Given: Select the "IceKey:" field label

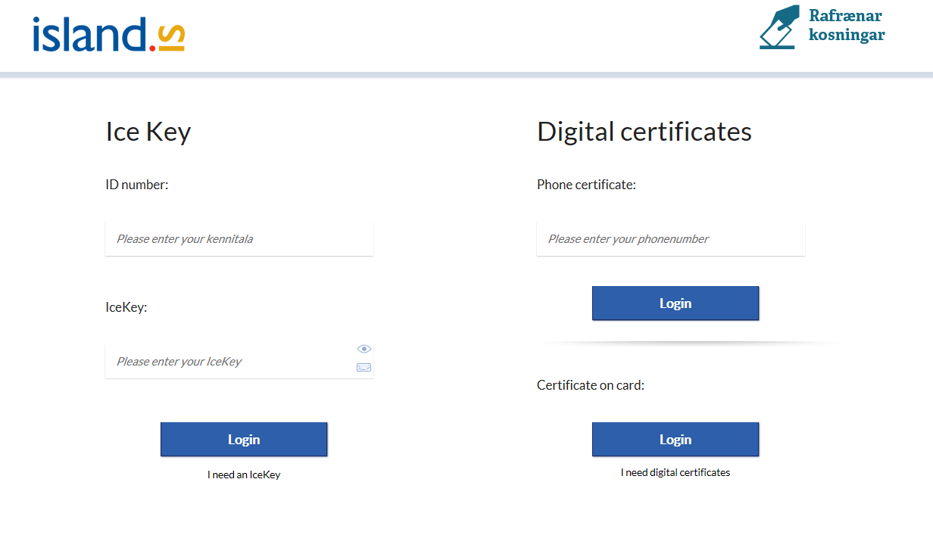Looking at the screenshot, I should 126,307.
